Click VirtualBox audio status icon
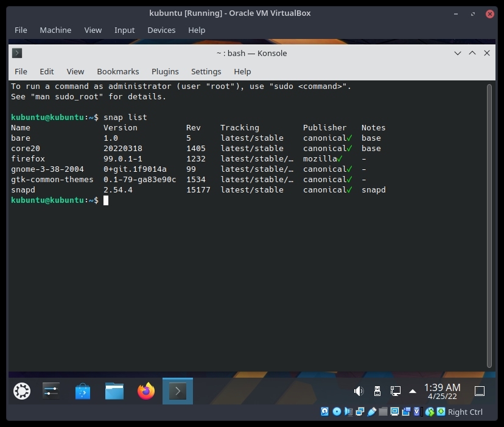This screenshot has width=504, height=427. pyautogui.click(x=348, y=412)
